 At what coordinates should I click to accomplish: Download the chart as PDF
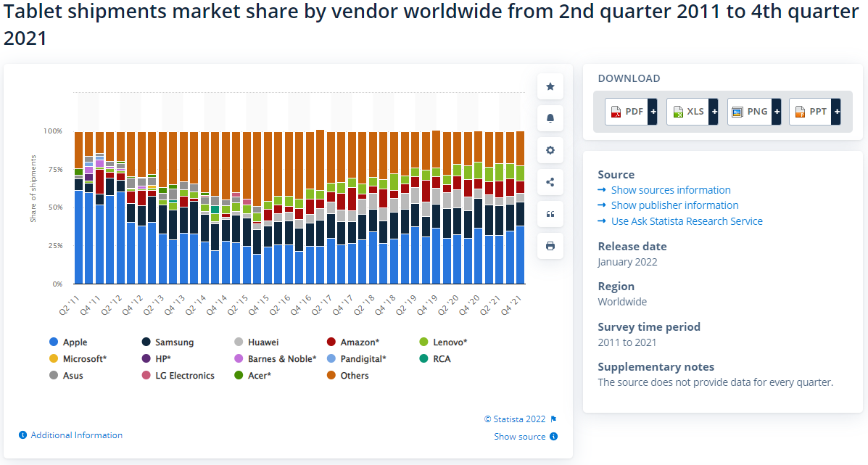[x=631, y=112]
